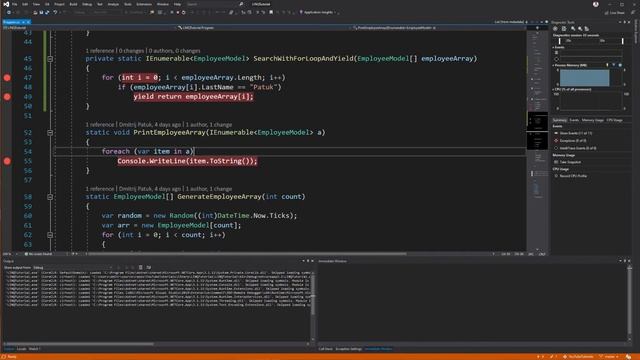Close the Program.cs document tab
The image size is (640, 360).
[28, 22]
